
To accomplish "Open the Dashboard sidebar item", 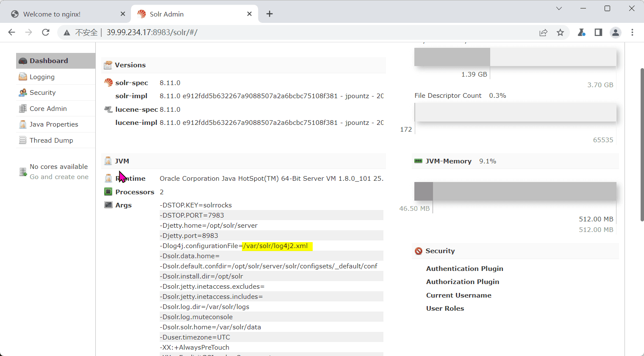I will [56, 61].
